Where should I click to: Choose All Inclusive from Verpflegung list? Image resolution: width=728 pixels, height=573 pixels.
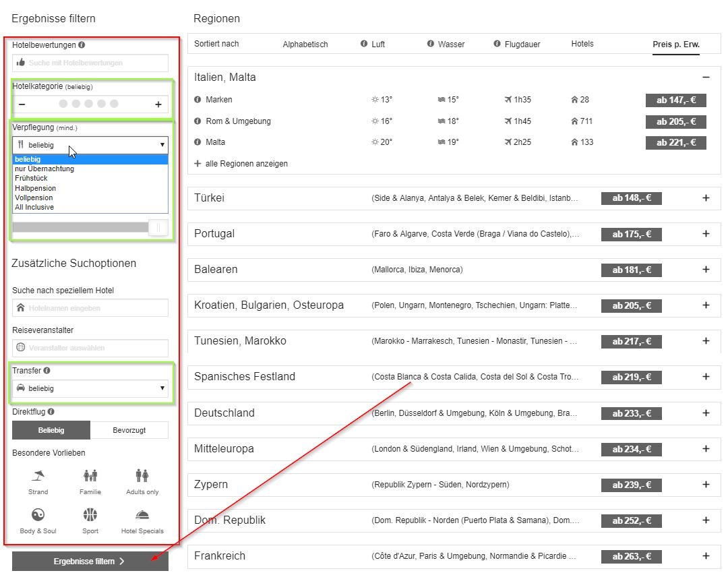point(34,208)
